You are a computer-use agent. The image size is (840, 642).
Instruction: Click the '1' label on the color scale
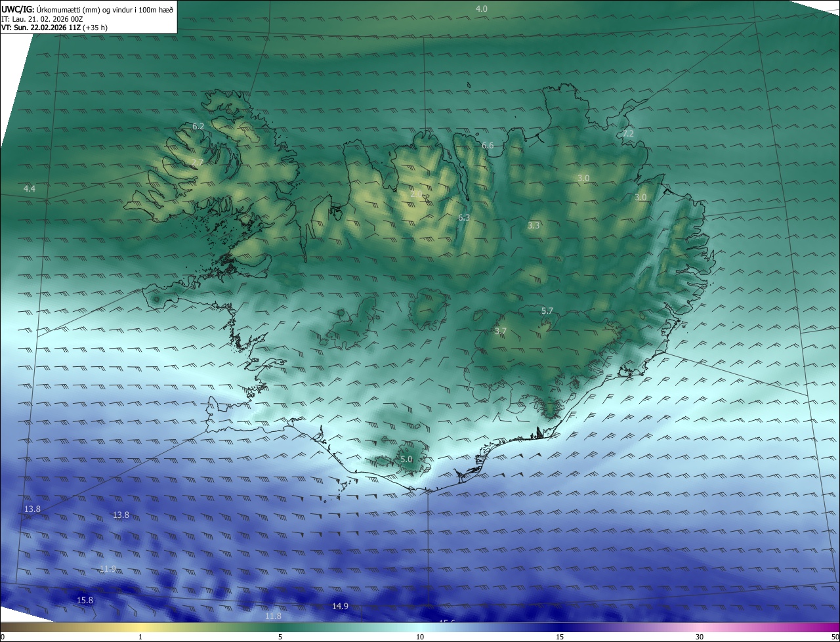pos(140,637)
